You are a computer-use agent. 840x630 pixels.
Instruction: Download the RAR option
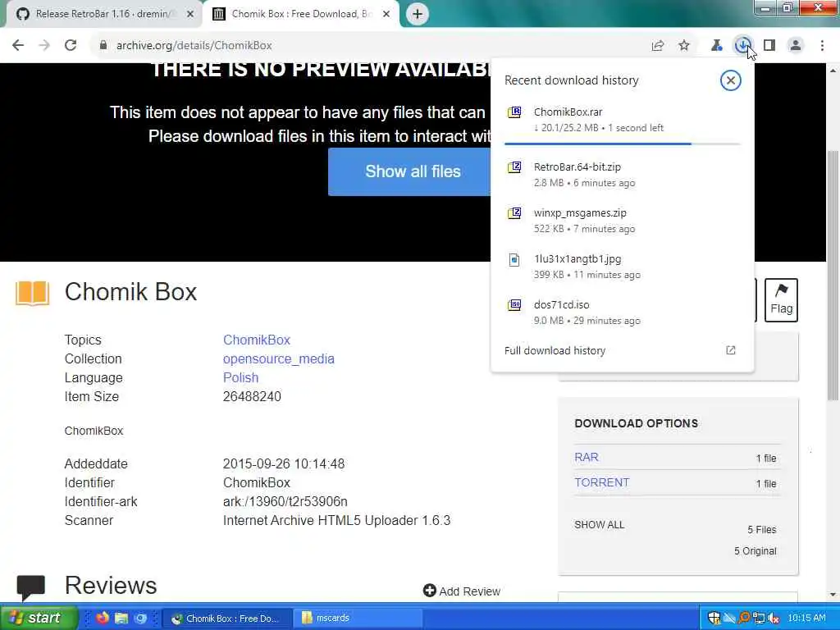586,457
